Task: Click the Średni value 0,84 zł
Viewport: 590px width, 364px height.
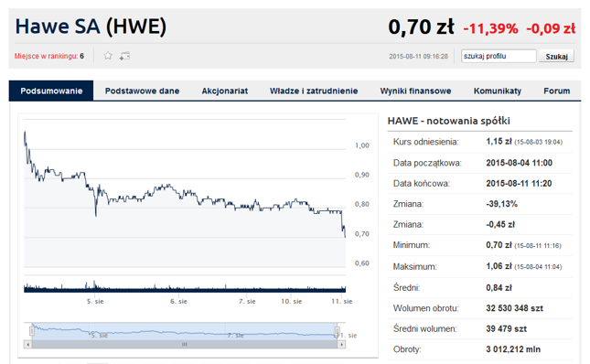Action: pyautogui.click(x=499, y=288)
